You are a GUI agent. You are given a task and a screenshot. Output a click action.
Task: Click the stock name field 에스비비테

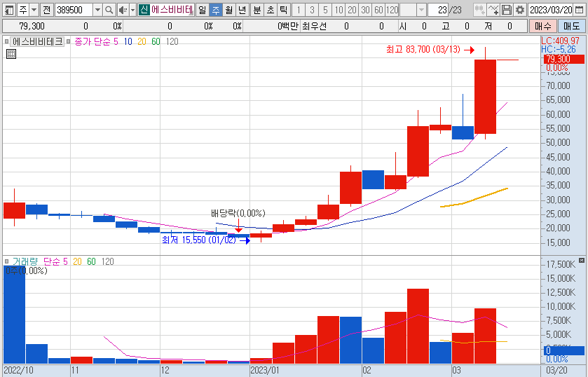(x=172, y=10)
